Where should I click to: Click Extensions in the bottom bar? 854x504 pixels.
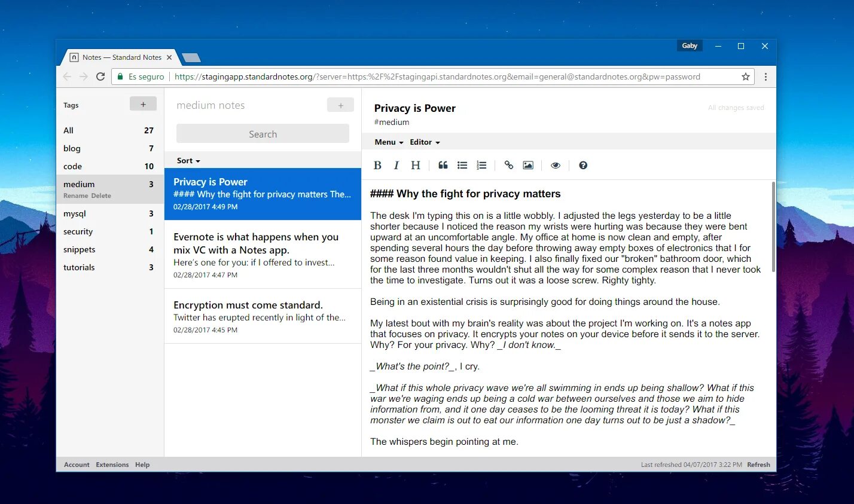tap(112, 465)
